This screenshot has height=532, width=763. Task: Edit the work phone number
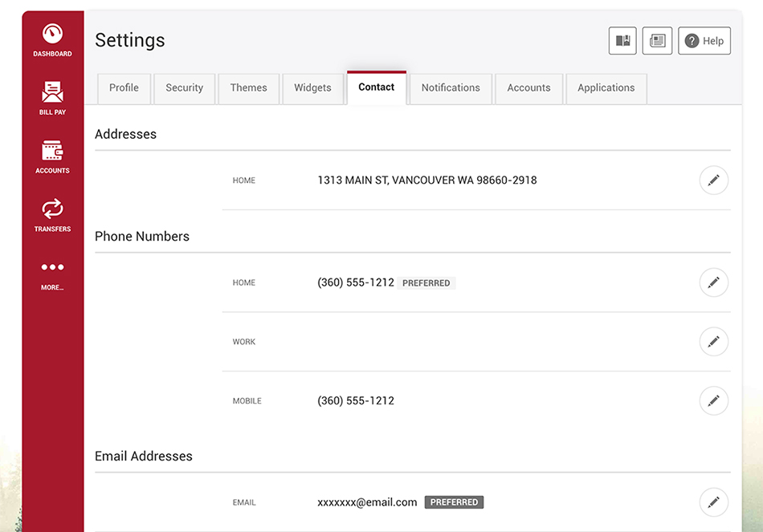(x=713, y=341)
